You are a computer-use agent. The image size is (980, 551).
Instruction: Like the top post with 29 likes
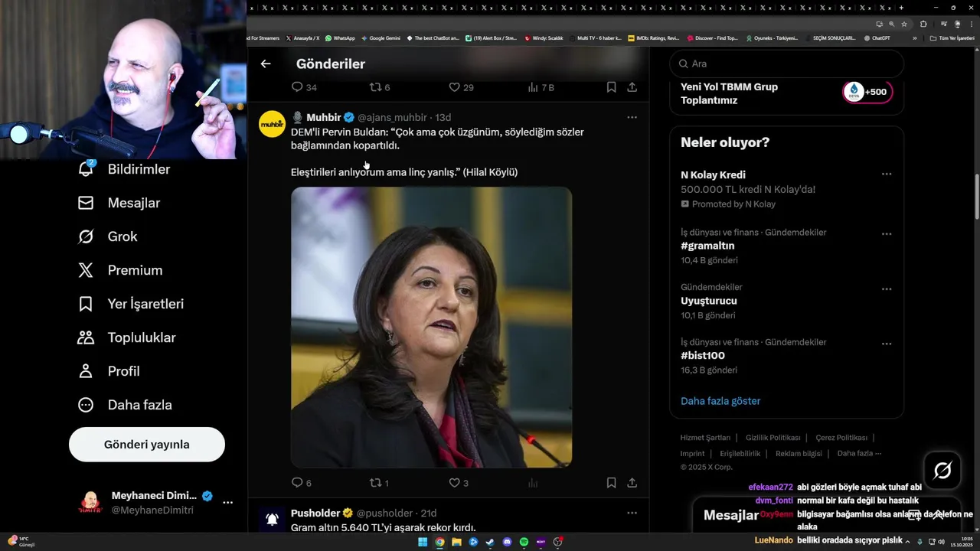tap(461, 87)
